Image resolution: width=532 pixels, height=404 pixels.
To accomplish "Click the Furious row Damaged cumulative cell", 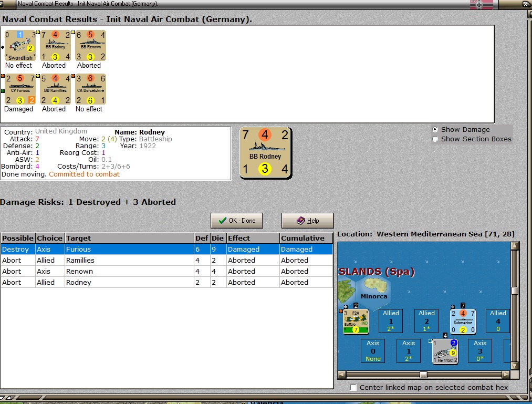I will [306, 249].
